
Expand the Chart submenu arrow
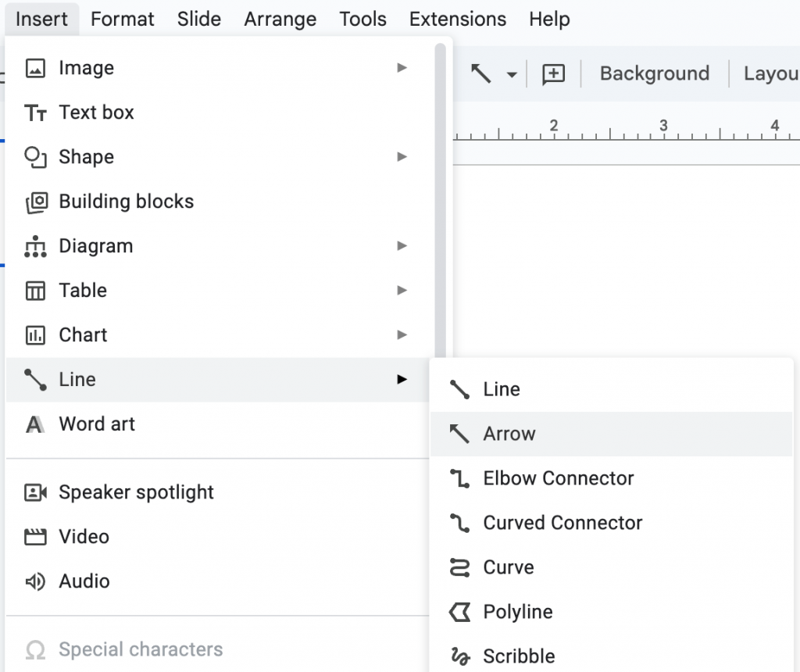(402, 334)
